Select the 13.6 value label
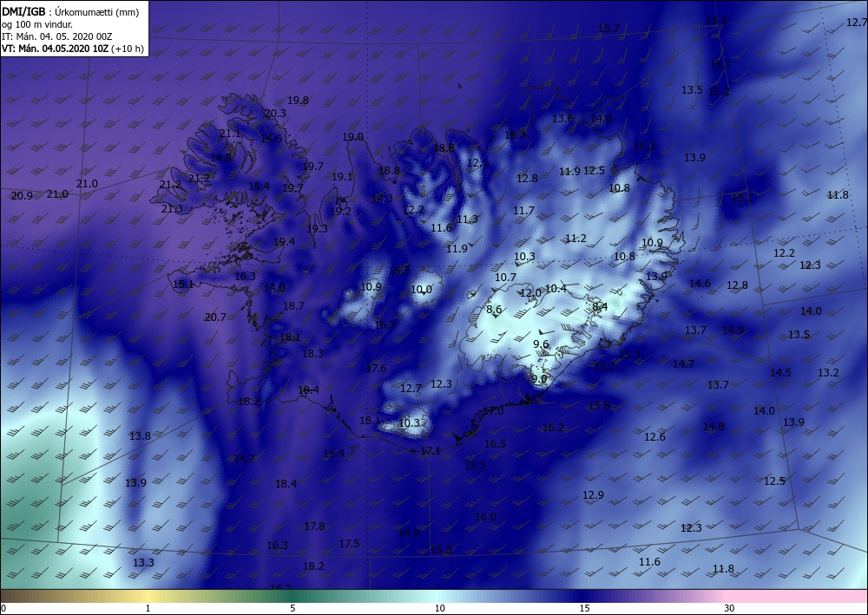 click(562, 119)
